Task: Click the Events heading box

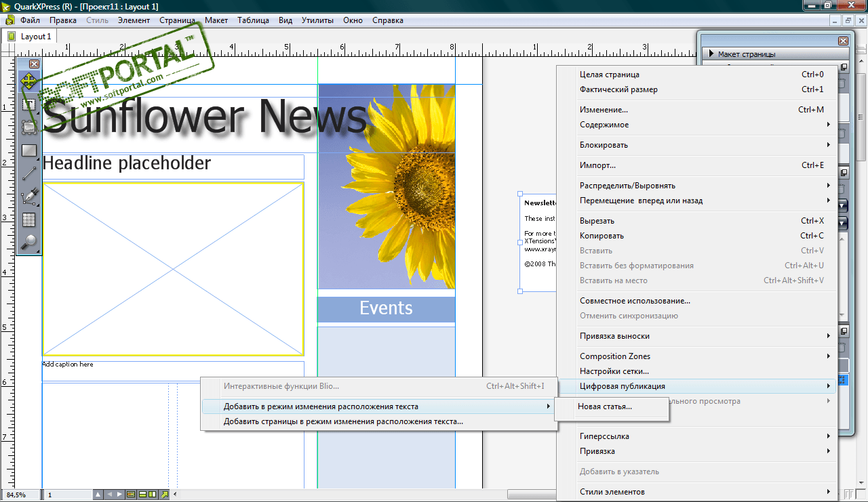Action: pos(386,309)
